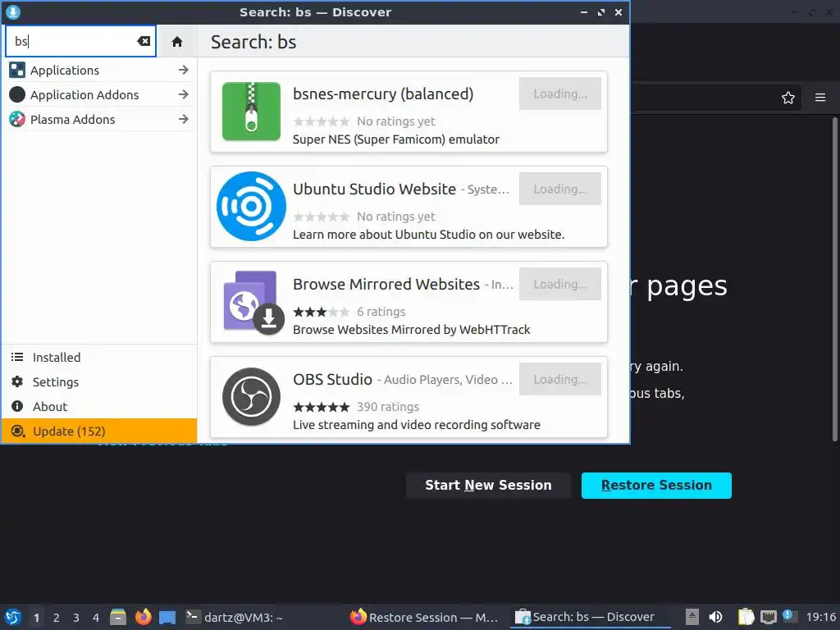Expand the Applications category arrow
Screen dimensions: 840x630
183,70
